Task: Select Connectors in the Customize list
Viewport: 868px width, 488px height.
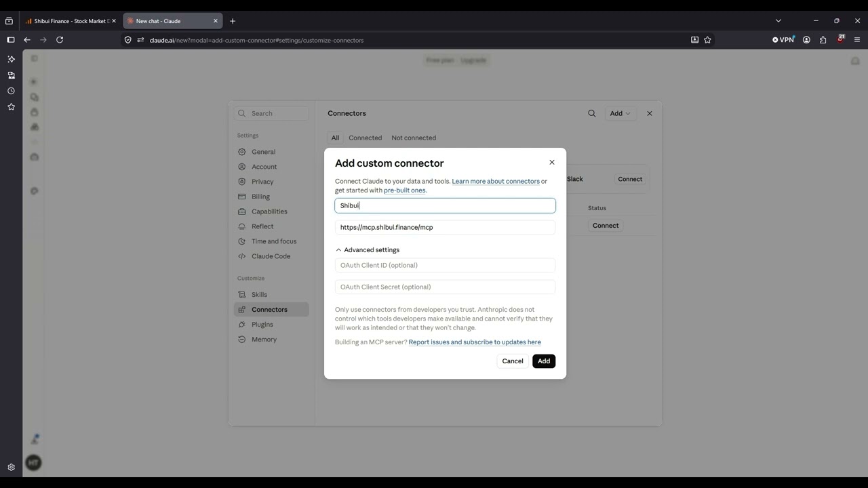Action: 271,310
